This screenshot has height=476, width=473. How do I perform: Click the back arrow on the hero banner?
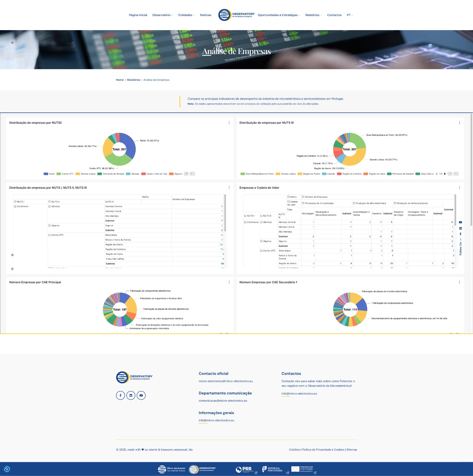click(x=13, y=43)
